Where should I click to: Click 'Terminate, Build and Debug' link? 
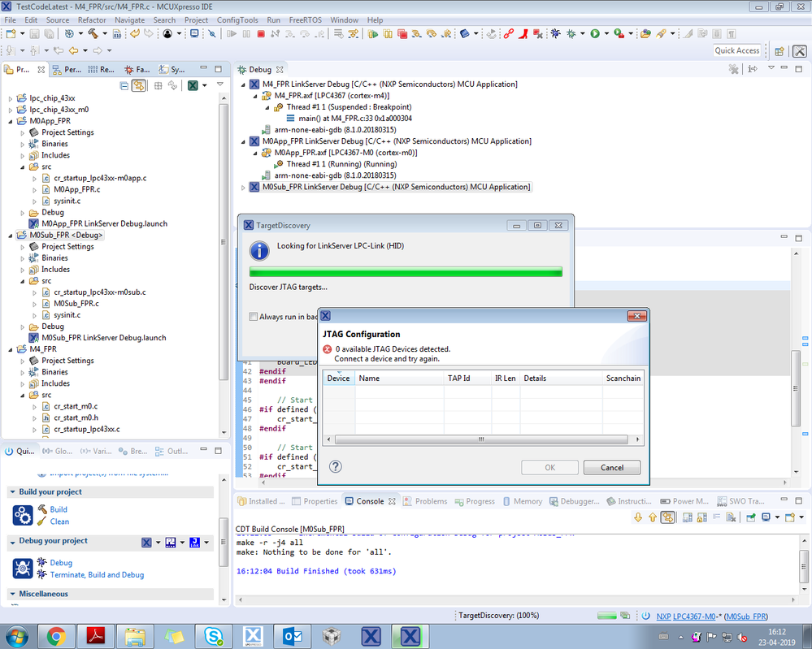tap(97, 575)
